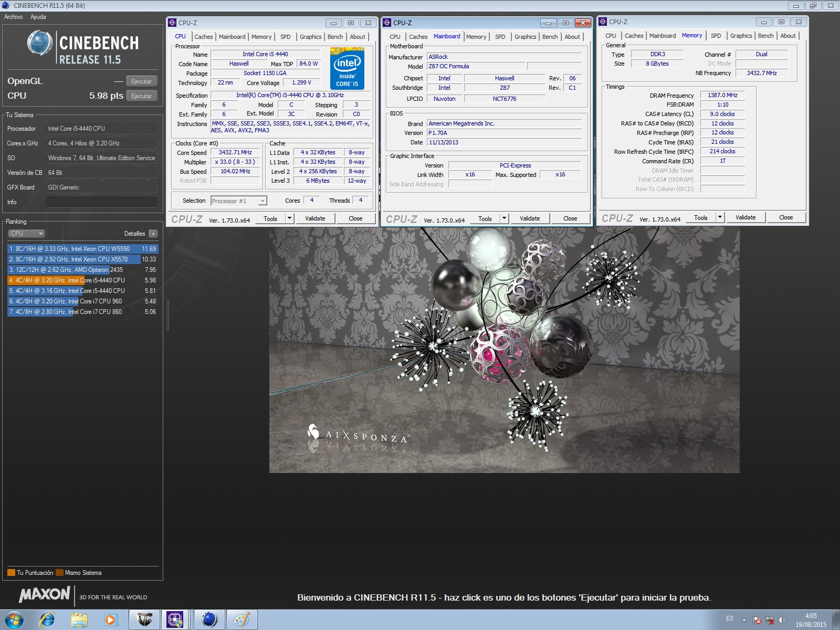Viewport: 840px width, 630px height.
Task: Open the Windows Start menu
Action: [14, 620]
